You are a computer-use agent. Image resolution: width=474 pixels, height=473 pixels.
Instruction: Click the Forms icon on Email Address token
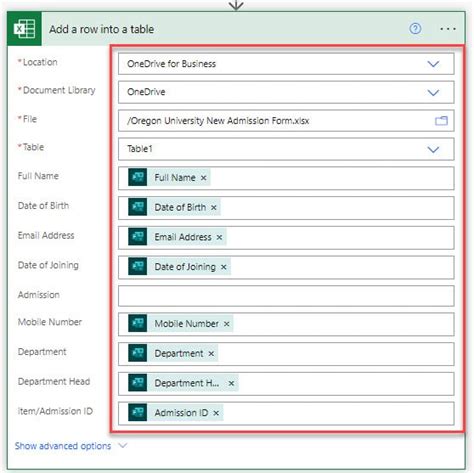coord(138,236)
